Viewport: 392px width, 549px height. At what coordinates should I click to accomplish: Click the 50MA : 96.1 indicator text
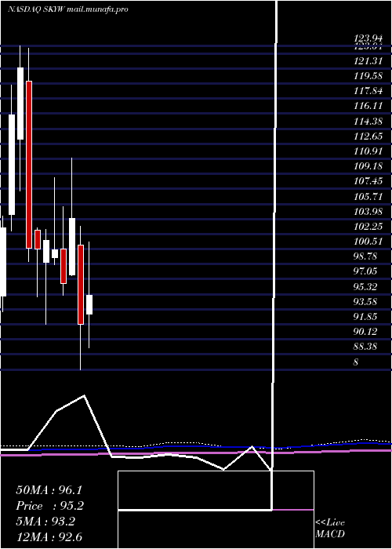[50, 490]
